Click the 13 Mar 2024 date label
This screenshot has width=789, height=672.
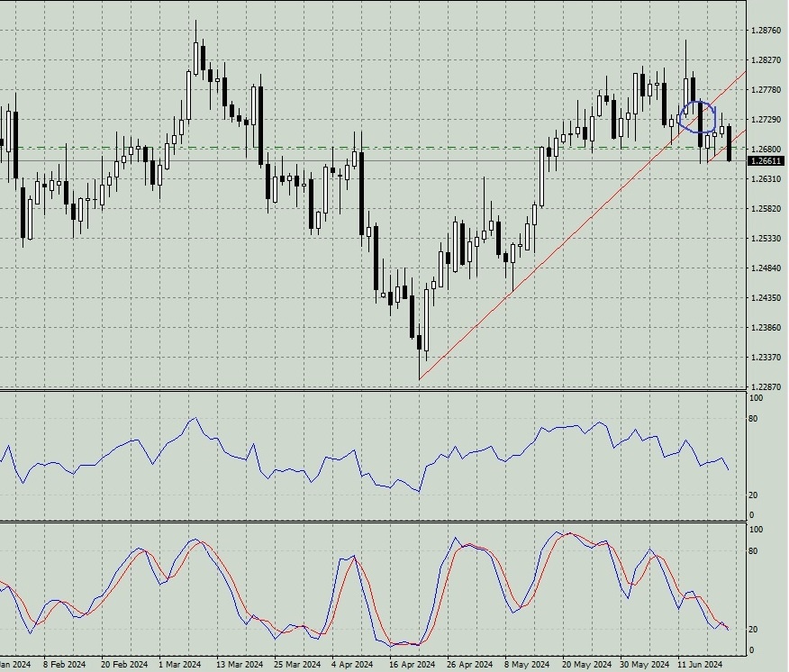(240, 665)
